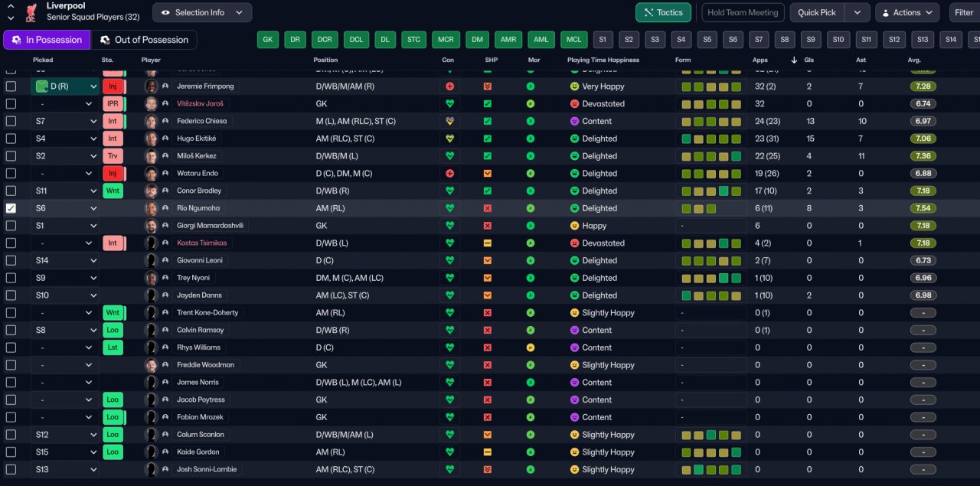
Task: Click Giorgi Mamardashvili's player portrait
Action: point(151,226)
